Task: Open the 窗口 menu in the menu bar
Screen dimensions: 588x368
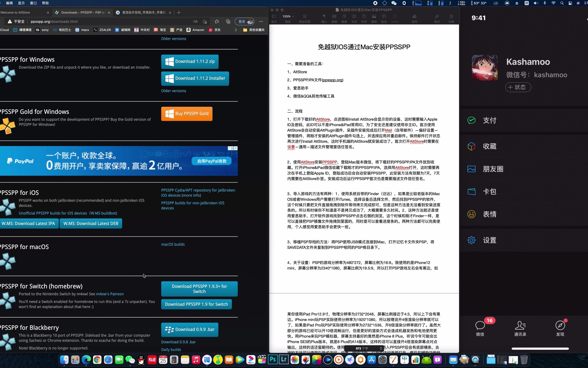Action: point(33,3)
